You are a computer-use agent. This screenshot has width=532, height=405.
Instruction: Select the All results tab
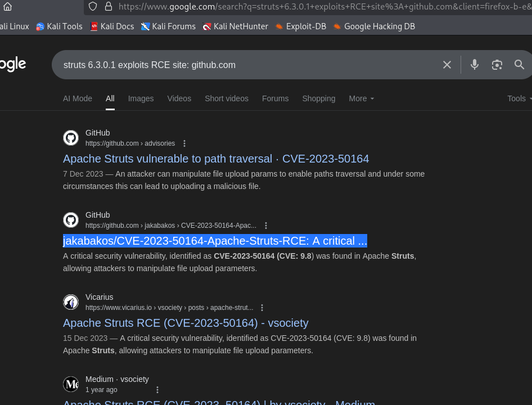[x=110, y=98]
